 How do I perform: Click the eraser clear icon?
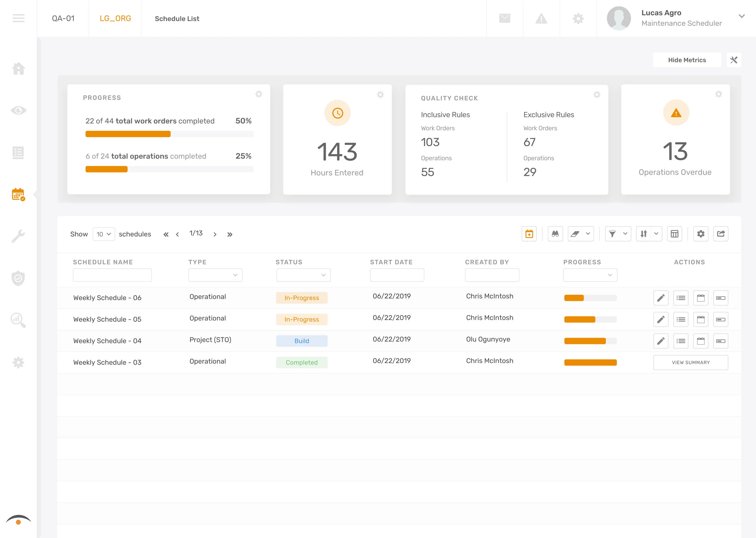coord(575,234)
